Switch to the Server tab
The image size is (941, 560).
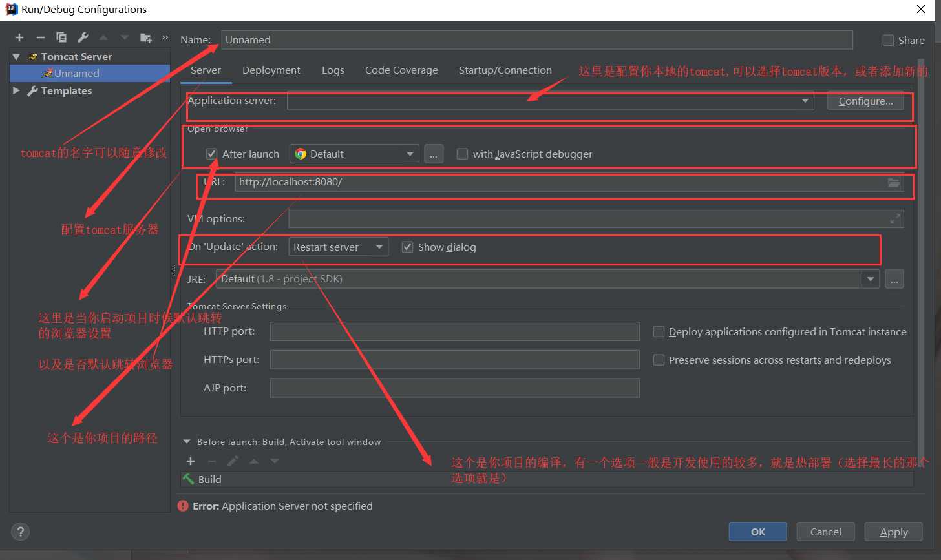206,70
